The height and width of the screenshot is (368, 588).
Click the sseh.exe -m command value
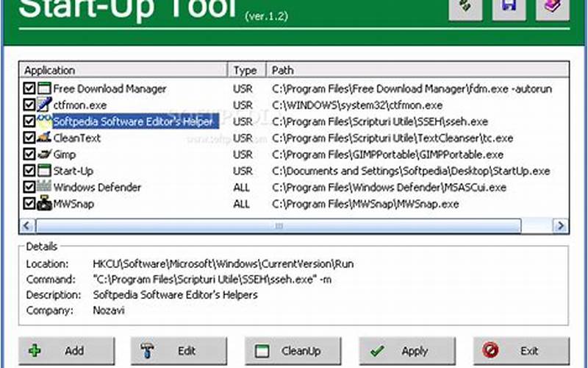[212, 280]
